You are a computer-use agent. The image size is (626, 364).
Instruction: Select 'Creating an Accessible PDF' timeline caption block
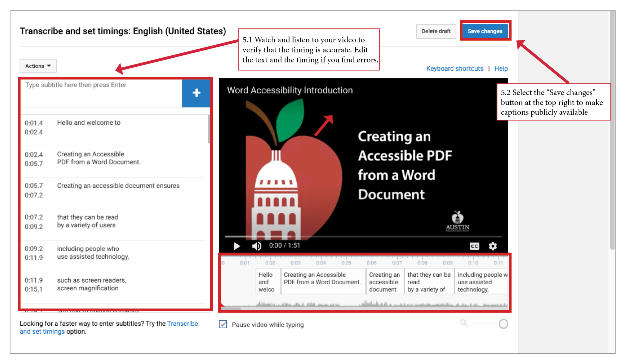click(323, 281)
